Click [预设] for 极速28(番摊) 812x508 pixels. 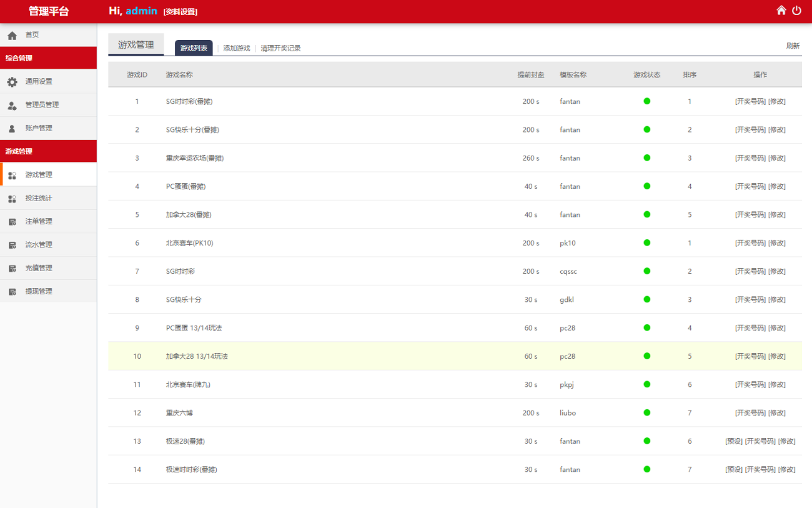(x=733, y=441)
